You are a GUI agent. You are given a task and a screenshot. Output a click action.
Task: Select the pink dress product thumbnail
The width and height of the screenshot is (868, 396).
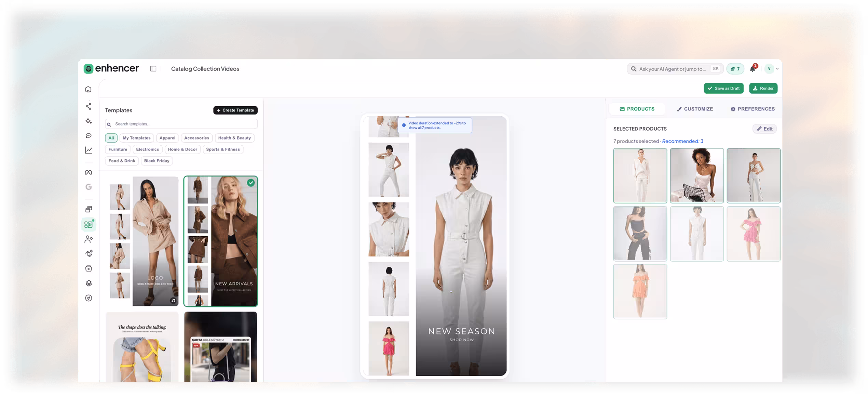pos(753,234)
